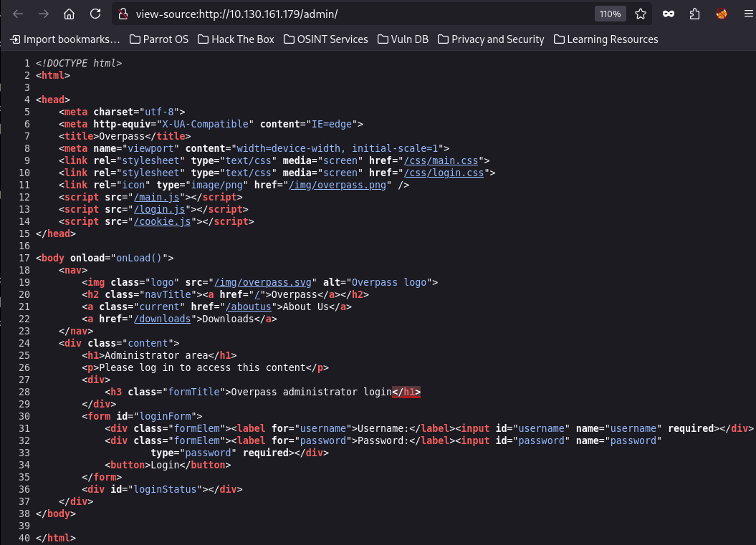Image resolution: width=756 pixels, height=545 pixels.
Task: Follow the /aboutus link
Action: pyautogui.click(x=249, y=307)
